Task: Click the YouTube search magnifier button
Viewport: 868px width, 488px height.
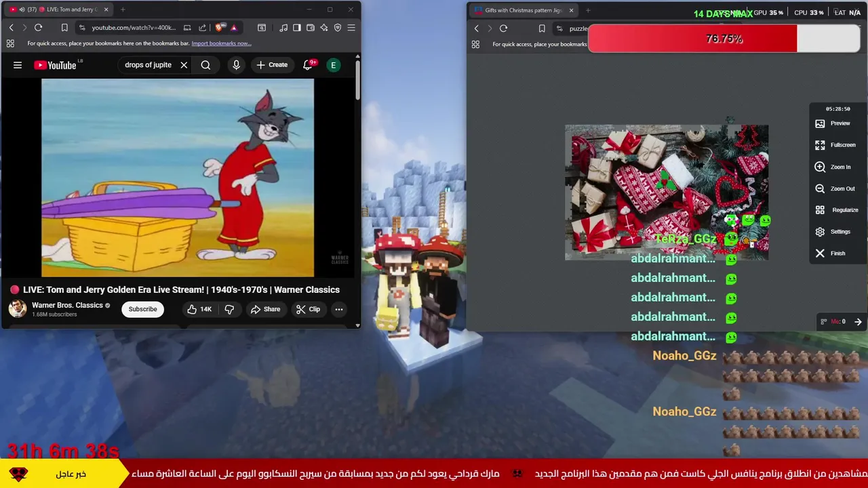Action: [x=205, y=65]
